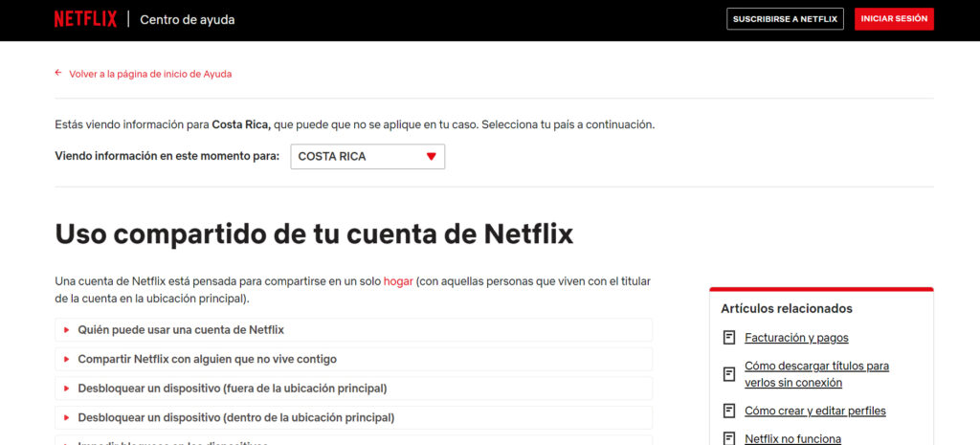Click the document icon beside Cómo crear perfiles
Image resolution: width=980 pixels, height=445 pixels.
(x=729, y=411)
